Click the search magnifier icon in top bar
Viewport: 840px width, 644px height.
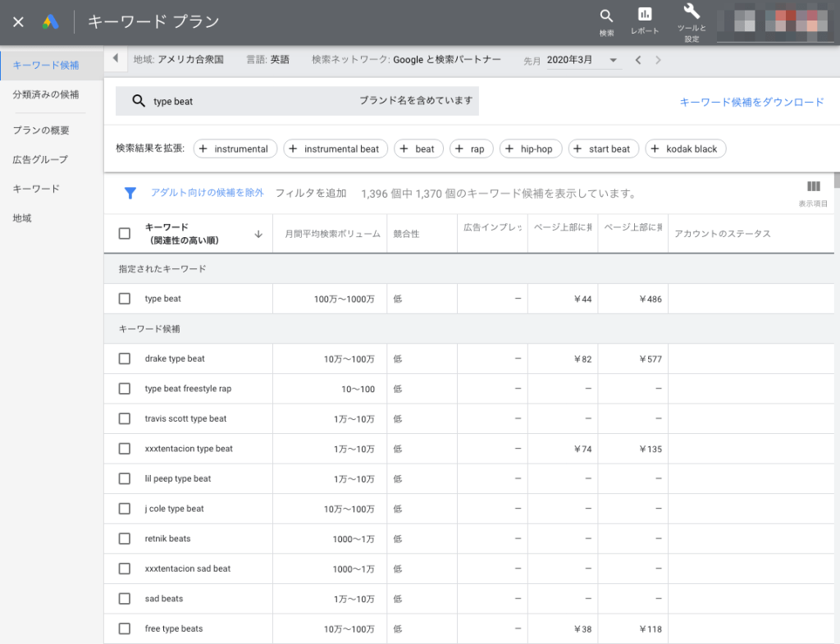[606, 16]
